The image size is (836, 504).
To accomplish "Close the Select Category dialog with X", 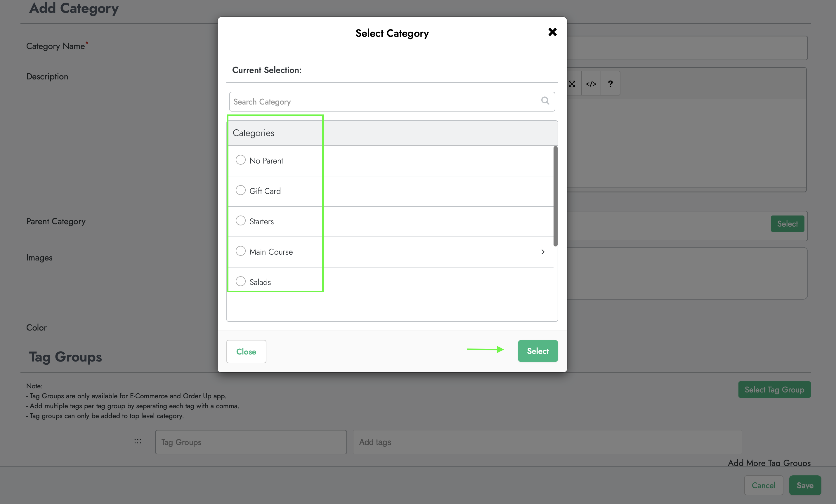I will pyautogui.click(x=552, y=32).
